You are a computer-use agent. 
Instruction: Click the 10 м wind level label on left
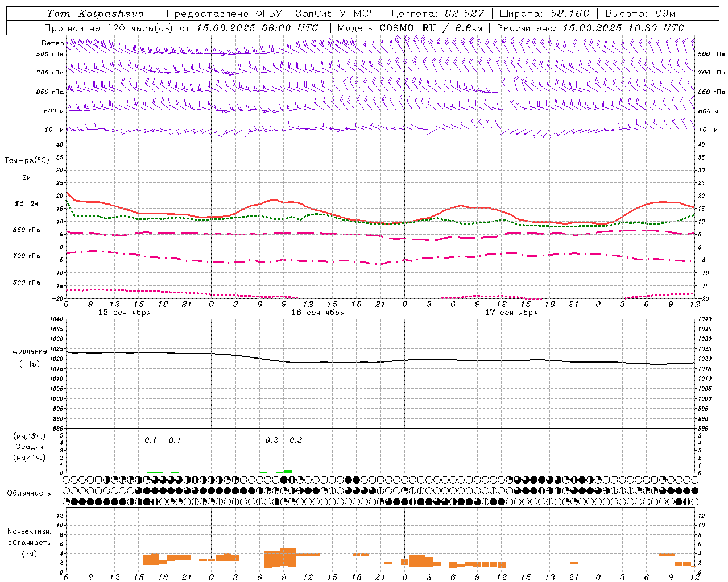pos(53,130)
